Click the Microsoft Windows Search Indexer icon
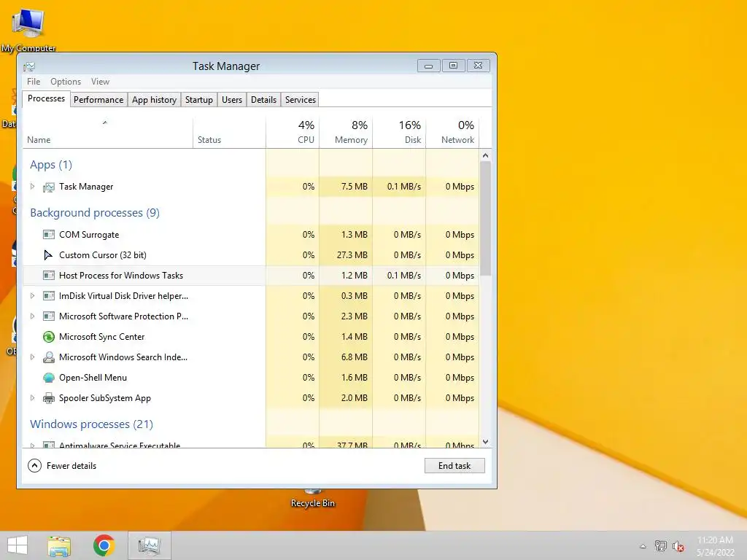Screen dimensions: 747x560 click(49, 357)
